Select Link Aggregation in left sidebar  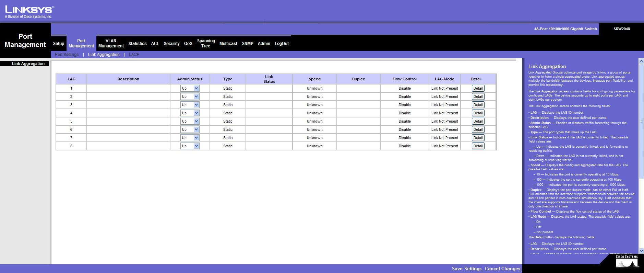[x=28, y=64]
